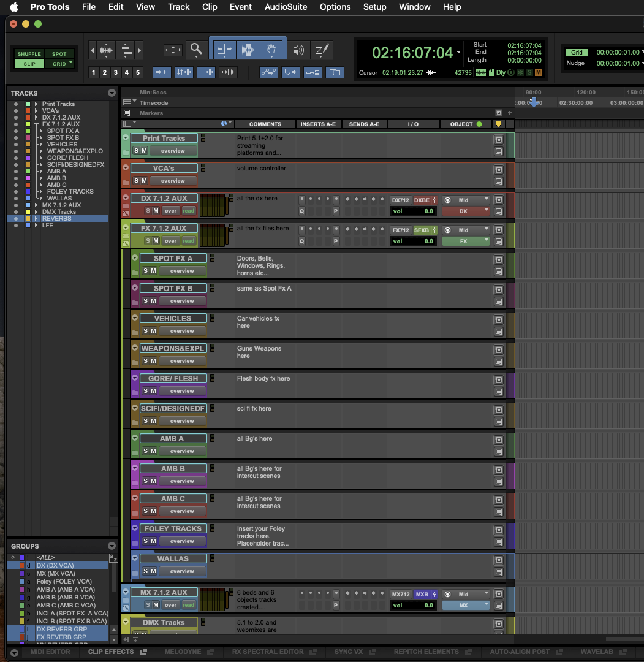
Task: Click the MIDI zoom icon
Action: 125,51
